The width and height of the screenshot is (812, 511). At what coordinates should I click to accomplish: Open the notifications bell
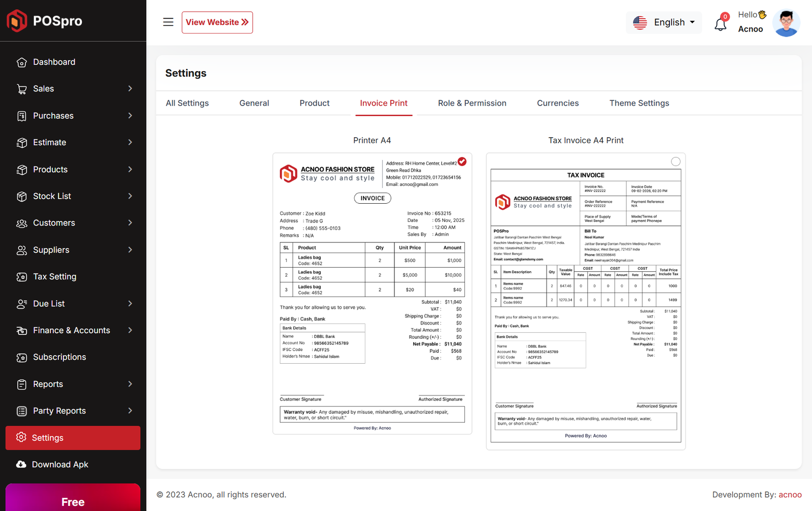tap(720, 24)
